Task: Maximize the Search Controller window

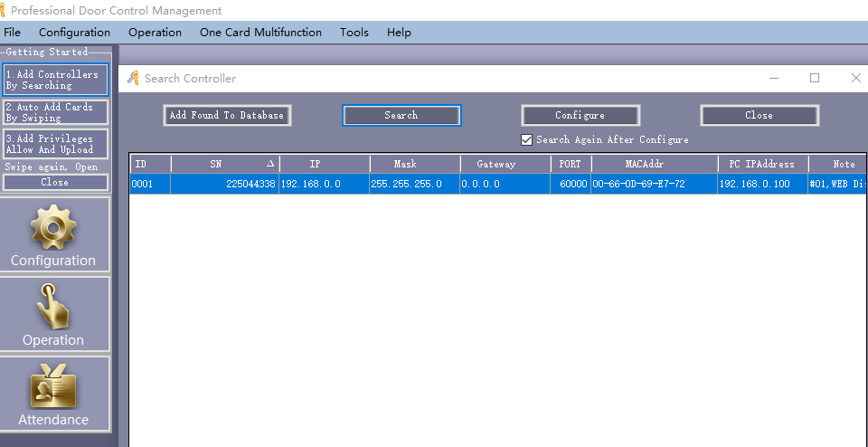Action: click(815, 78)
